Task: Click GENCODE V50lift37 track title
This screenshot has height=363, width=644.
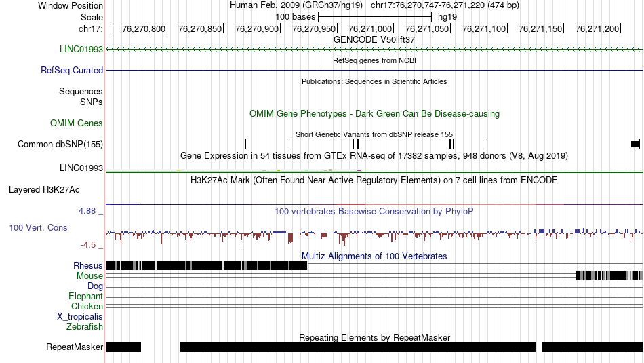Action: (x=374, y=40)
